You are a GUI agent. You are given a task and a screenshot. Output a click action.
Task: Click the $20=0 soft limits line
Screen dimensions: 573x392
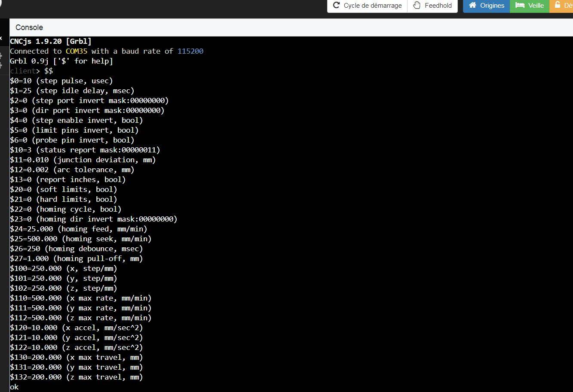tap(64, 189)
